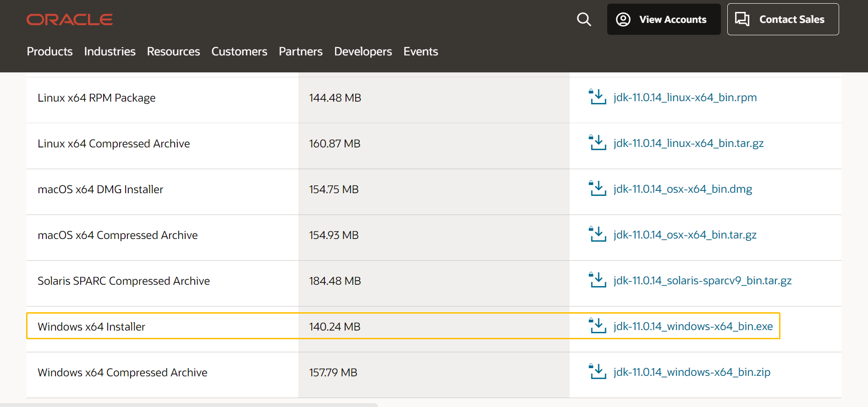Open the Customers menu
868x407 pixels.
click(x=239, y=51)
